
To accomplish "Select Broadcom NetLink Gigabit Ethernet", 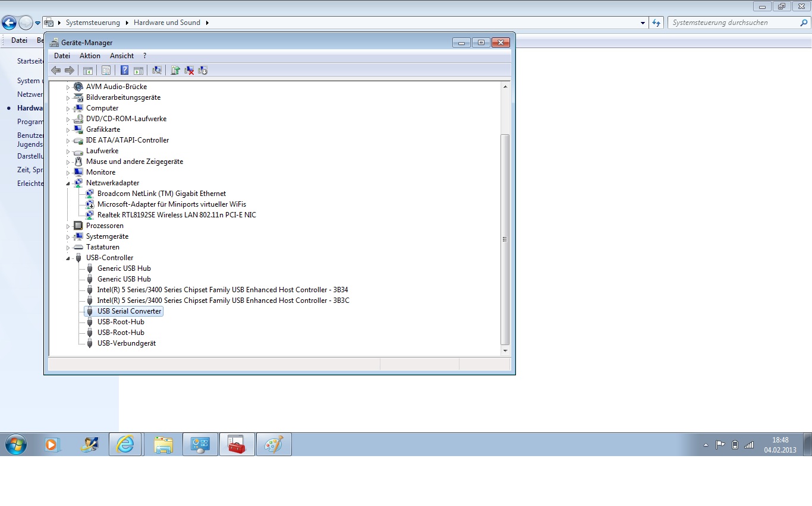I will [161, 194].
